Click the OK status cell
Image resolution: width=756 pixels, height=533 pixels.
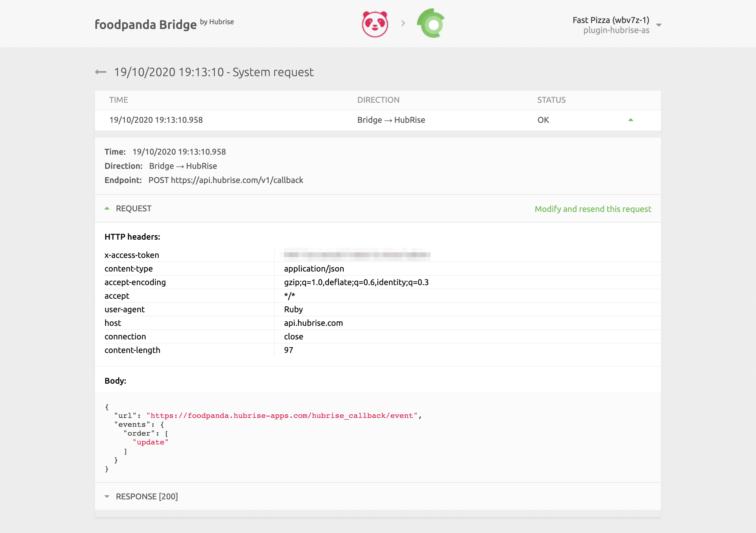543,120
